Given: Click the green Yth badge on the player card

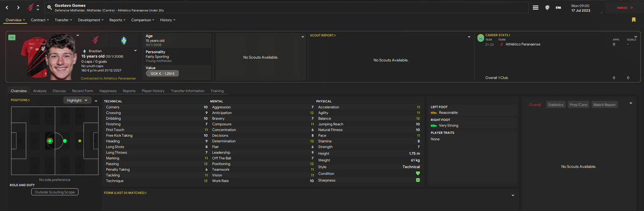Looking at the screenshot, I should (x=12, y=37).
